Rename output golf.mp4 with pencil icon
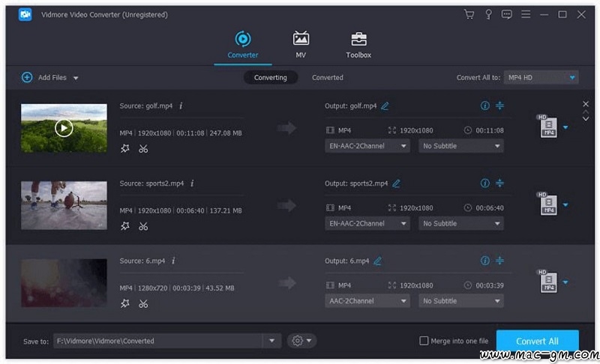 (385, 106)
